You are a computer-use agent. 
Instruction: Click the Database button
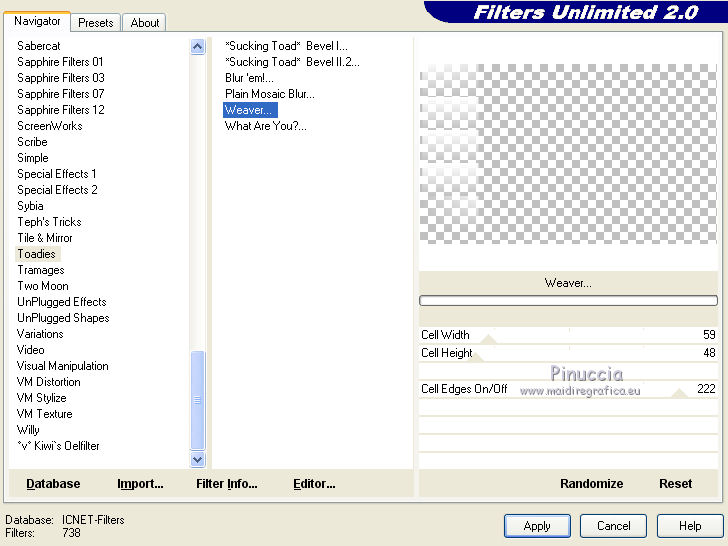coord(53,484)
